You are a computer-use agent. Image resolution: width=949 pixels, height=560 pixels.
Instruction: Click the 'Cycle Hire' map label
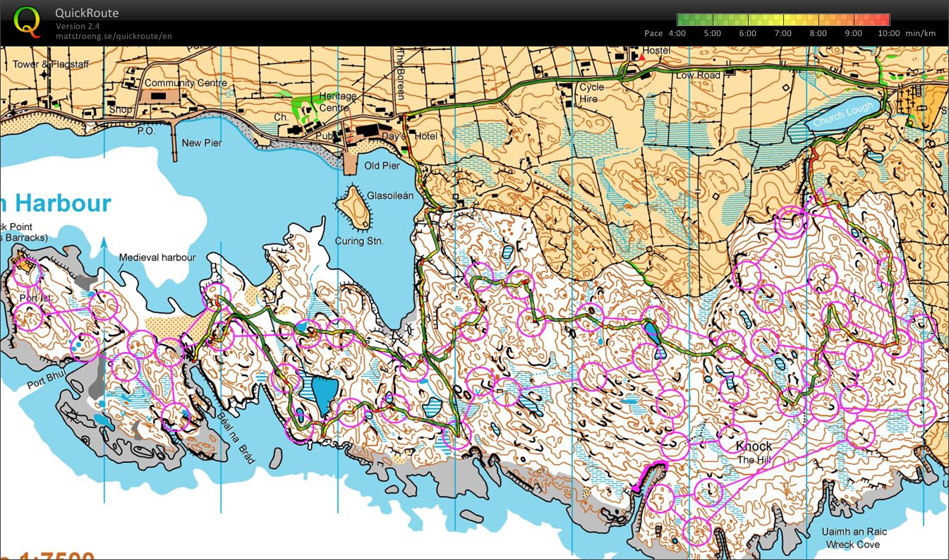(591, 93)
